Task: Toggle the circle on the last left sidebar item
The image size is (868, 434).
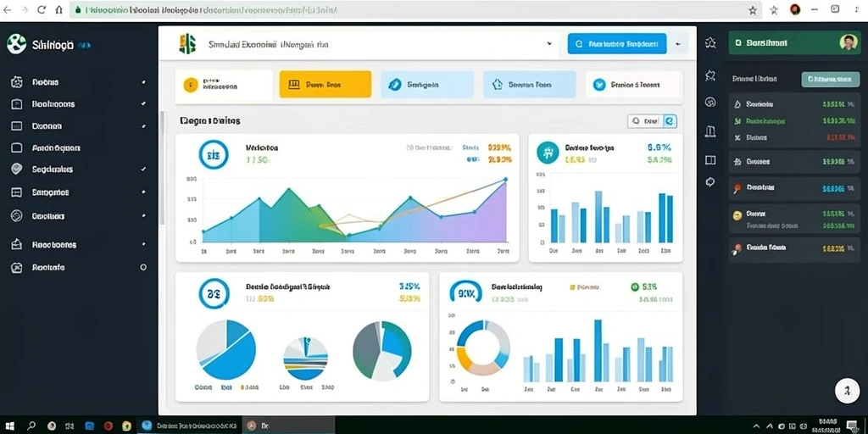Action: click(x=143, y=267)
